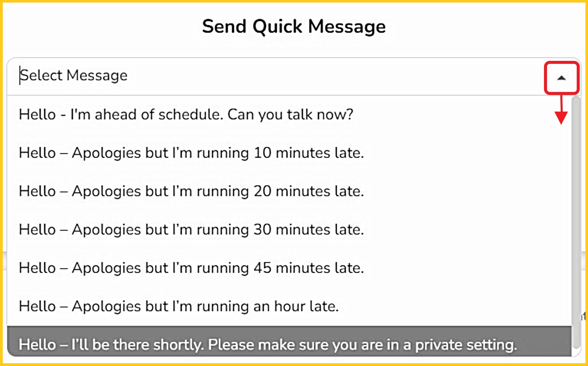
Task: Select the half-hour delay apology entry
Action: coord(191,230)
